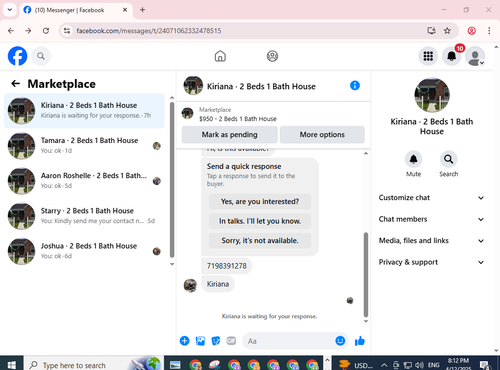This screenshot has width=500, height=370.
Task: Click Windows "Type here to search" box
Action: point(93,365)
